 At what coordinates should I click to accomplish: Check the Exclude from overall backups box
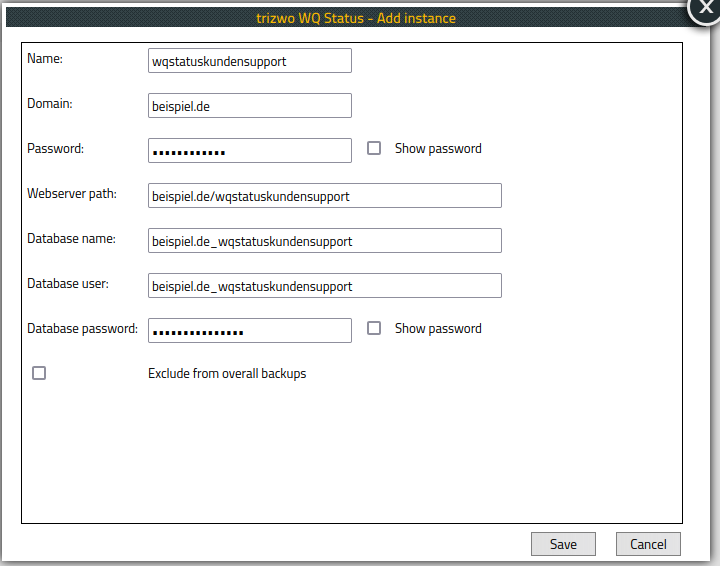tap(39, 373)
